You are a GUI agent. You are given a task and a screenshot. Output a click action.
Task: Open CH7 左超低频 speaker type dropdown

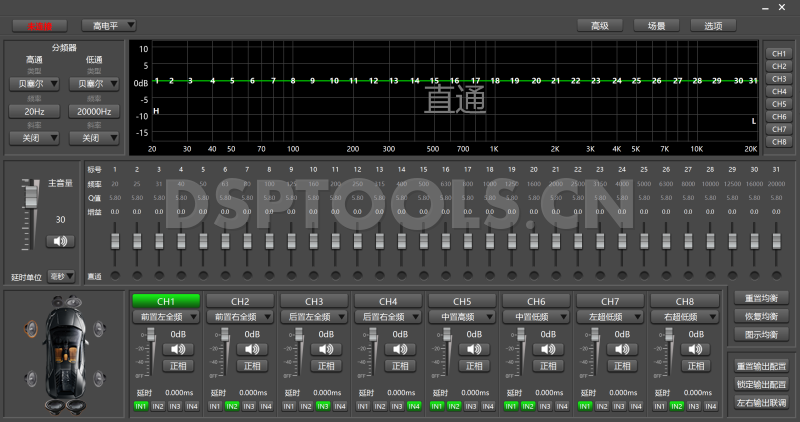pos(610,317)
